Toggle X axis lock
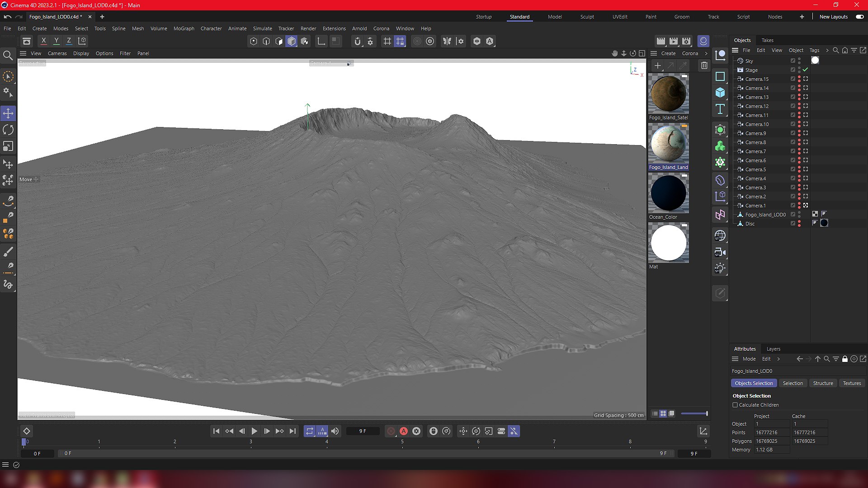Image resolution: width=868 pixels, height=488 pixels. point(43,41)
